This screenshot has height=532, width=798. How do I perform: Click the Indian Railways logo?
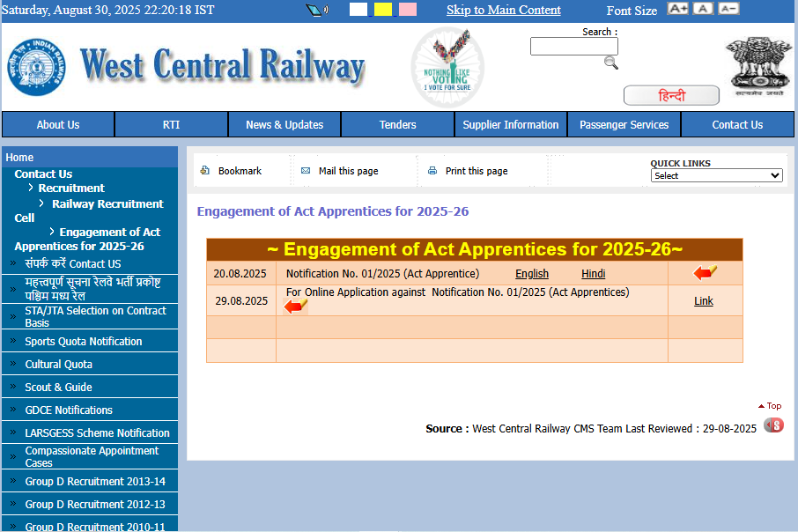[x=36, y=67]
